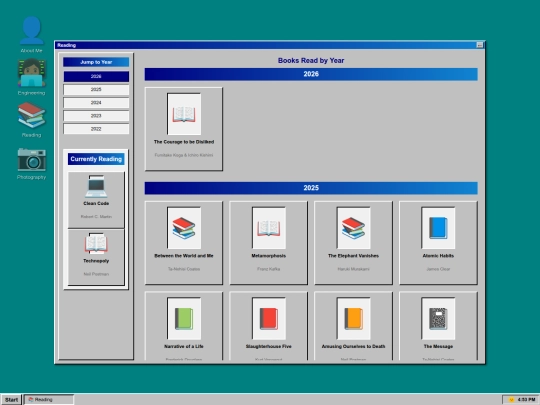Minimize the Reading window

coord(479,45)
